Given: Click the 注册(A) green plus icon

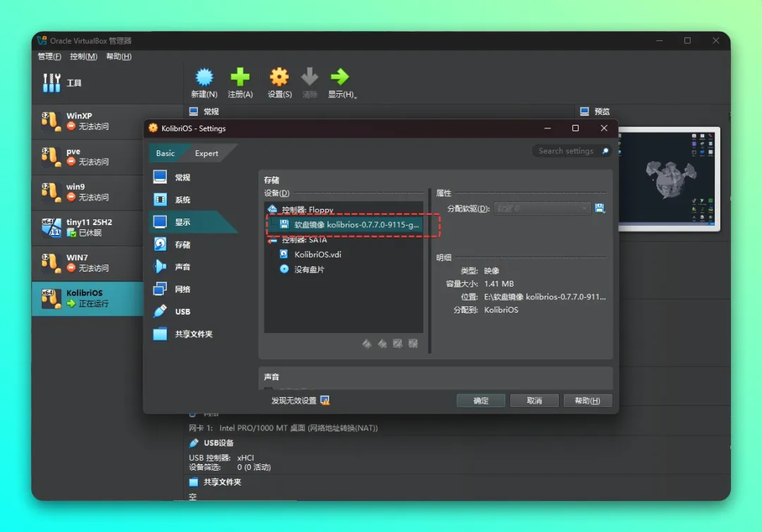Looking at the screenshot, I should coord(240,77).
